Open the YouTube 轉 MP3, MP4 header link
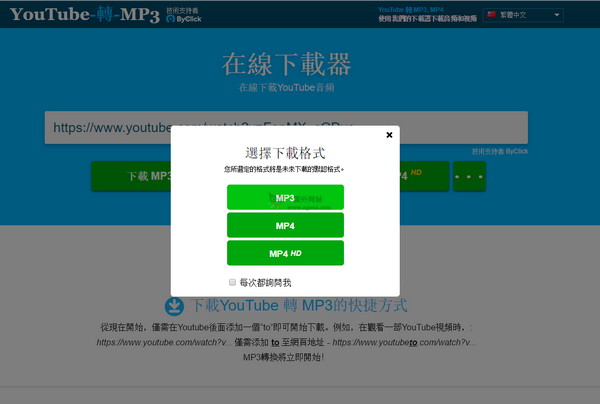The width and height of the screenshot is (600, 404). click(x=411, y=8)
